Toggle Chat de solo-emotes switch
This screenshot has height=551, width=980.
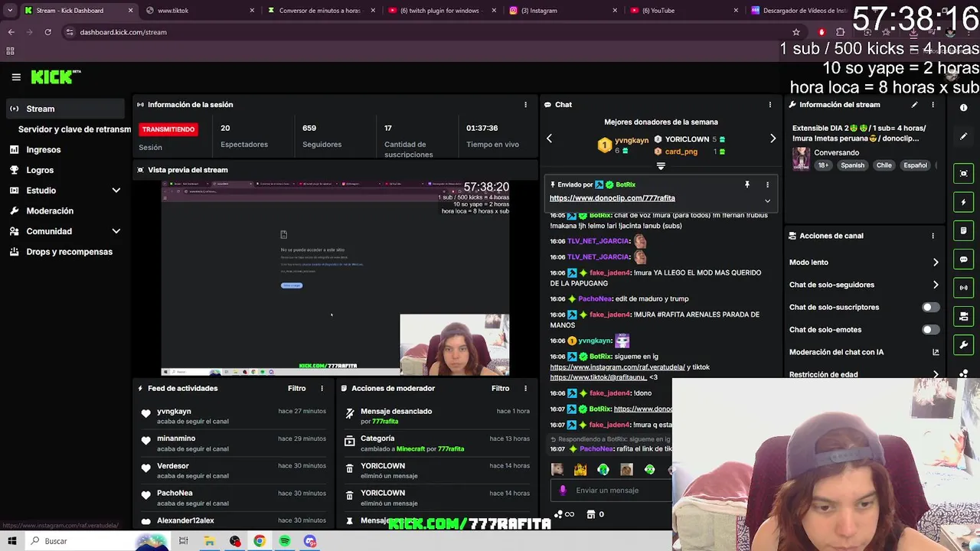(929, 330)
